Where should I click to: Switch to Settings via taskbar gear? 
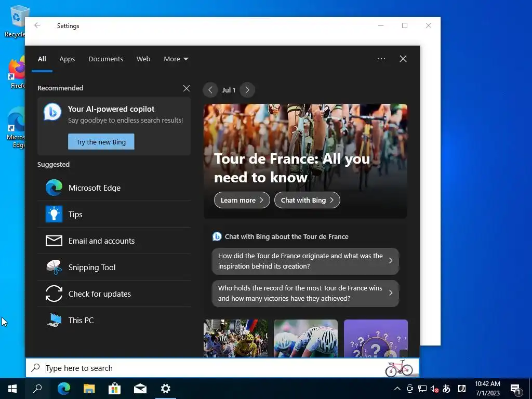tap(166, 389)
